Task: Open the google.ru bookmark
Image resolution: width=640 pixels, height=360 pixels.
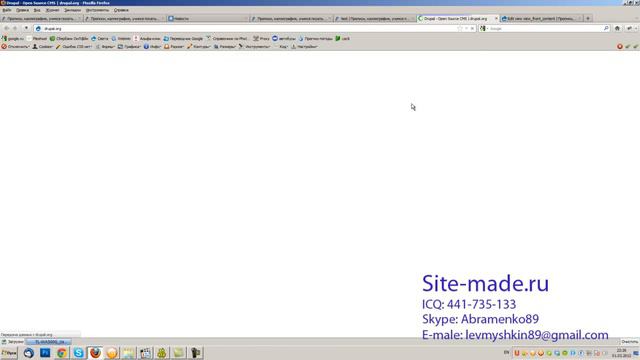Action: pos(13,38)
